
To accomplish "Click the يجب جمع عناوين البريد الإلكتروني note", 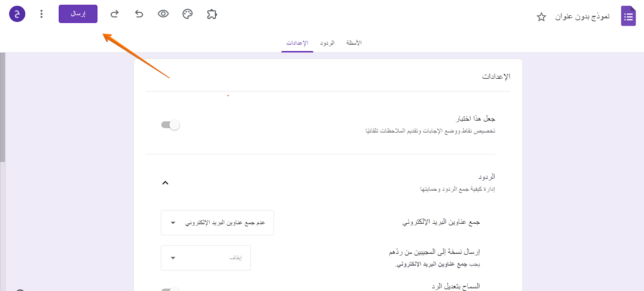I will point(438,264).
